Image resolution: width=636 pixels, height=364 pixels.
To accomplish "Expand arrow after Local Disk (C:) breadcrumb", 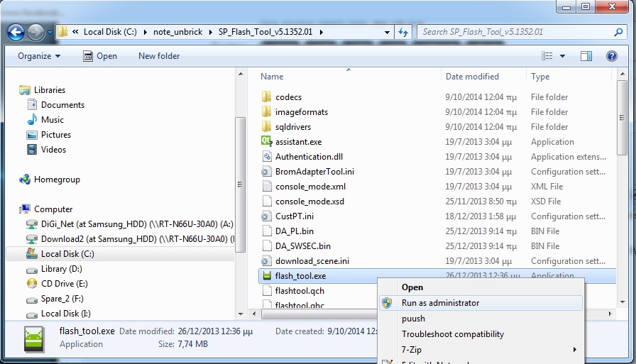I will [146, 32].
